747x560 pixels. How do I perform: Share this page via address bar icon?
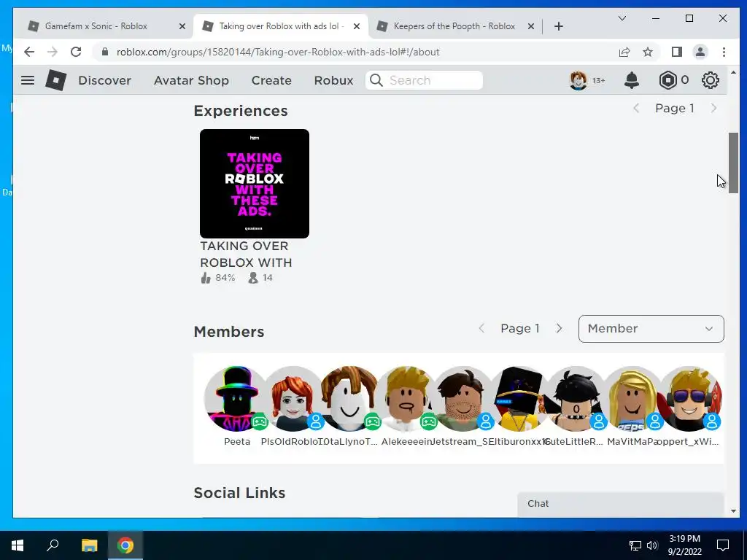624,52
